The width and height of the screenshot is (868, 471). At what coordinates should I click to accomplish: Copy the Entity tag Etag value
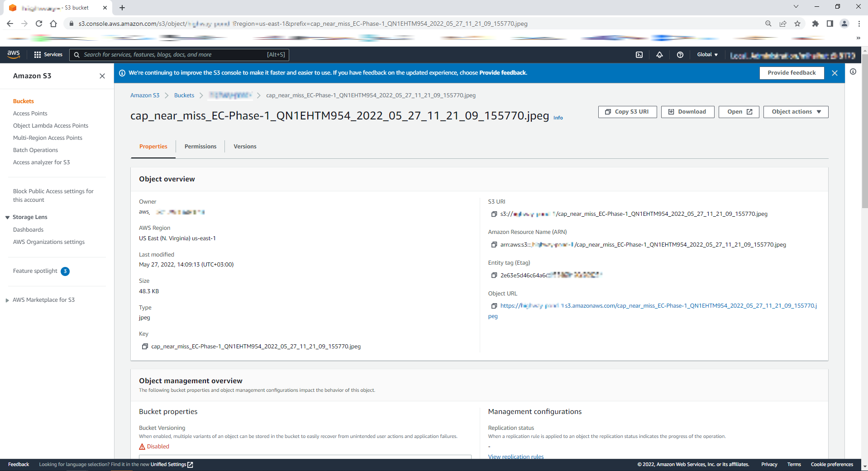[494, 275]
